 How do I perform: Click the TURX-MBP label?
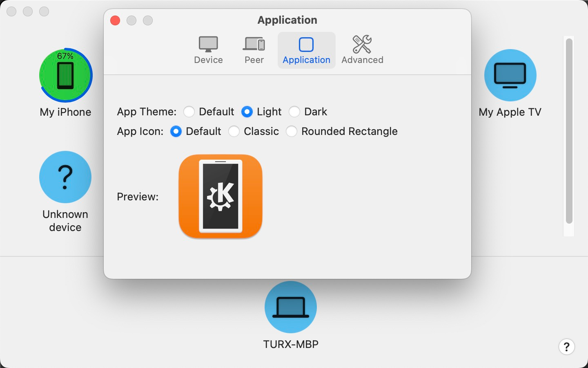coord(291,344)
